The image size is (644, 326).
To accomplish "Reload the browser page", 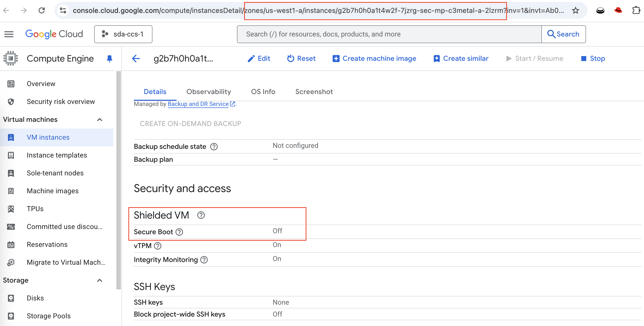I will click(x=41, y=10).
